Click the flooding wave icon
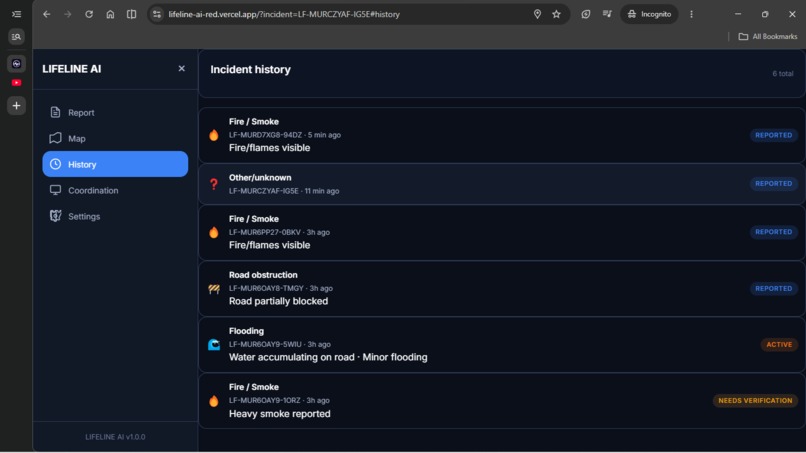This screenshot has width=806, height=453. [x=214, y=345]
